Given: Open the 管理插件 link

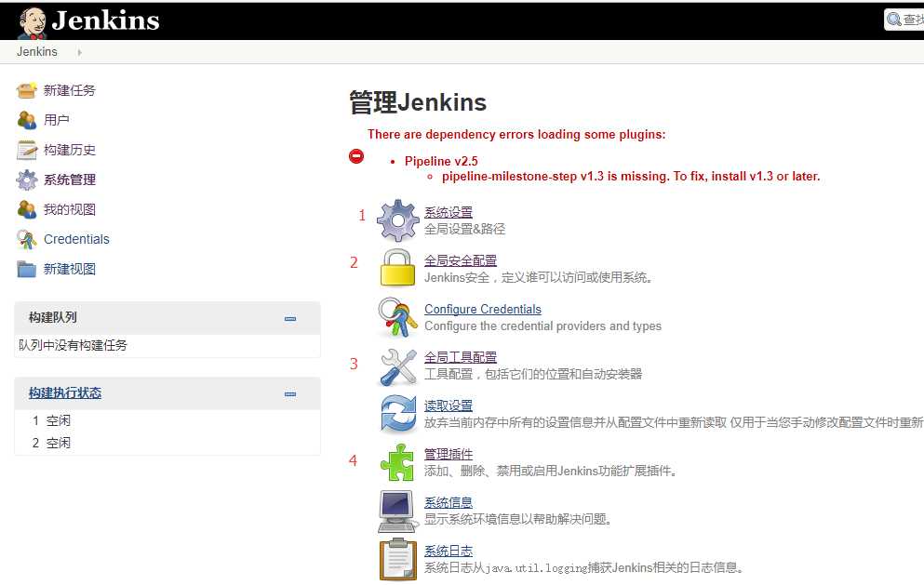Looking at the screenshot, I should click(448, 454).
